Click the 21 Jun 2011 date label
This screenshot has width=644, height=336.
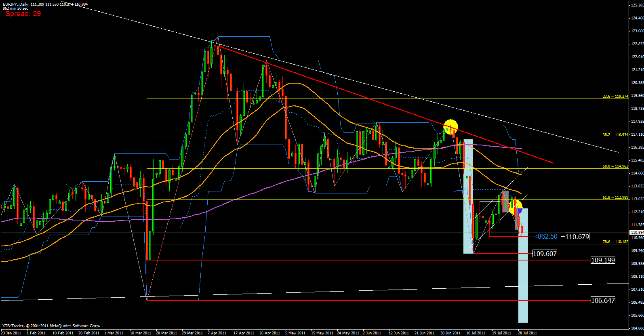[x=425, y=333]
